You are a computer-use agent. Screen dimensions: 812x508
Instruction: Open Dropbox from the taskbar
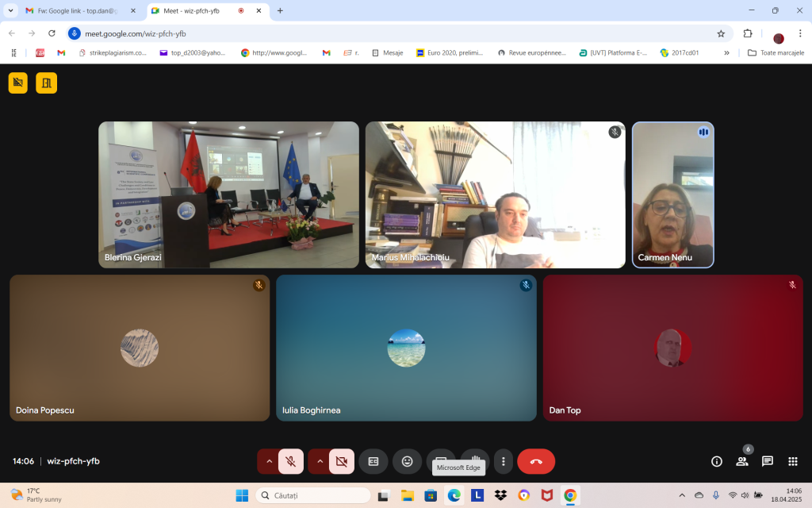(500, 495)
